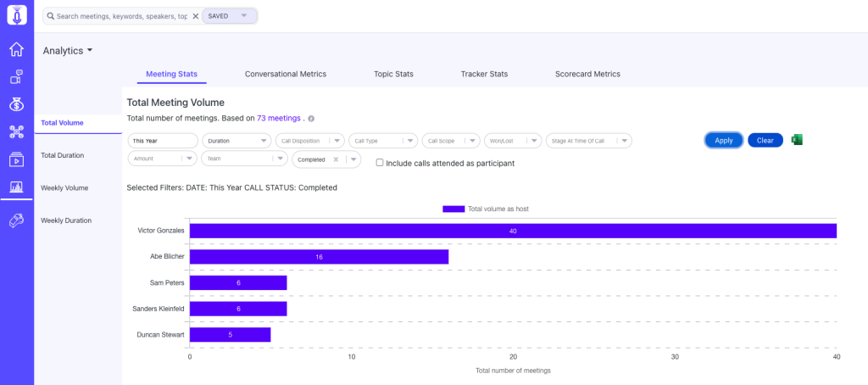Click Sanders Kleinfeld bar showing 6
The height and width of the screenshot is (385, 868).
pyautogui.click(x=238, y=309)
